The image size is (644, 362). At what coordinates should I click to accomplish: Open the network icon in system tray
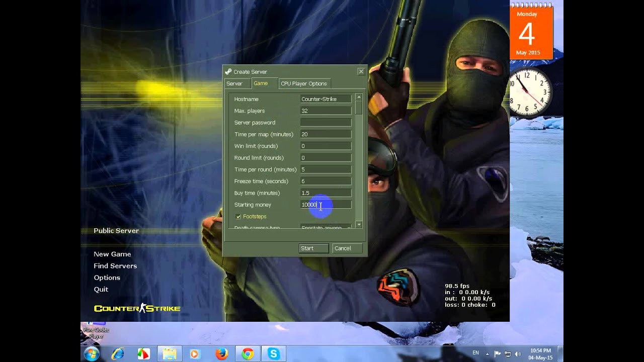tap(508, 354)
